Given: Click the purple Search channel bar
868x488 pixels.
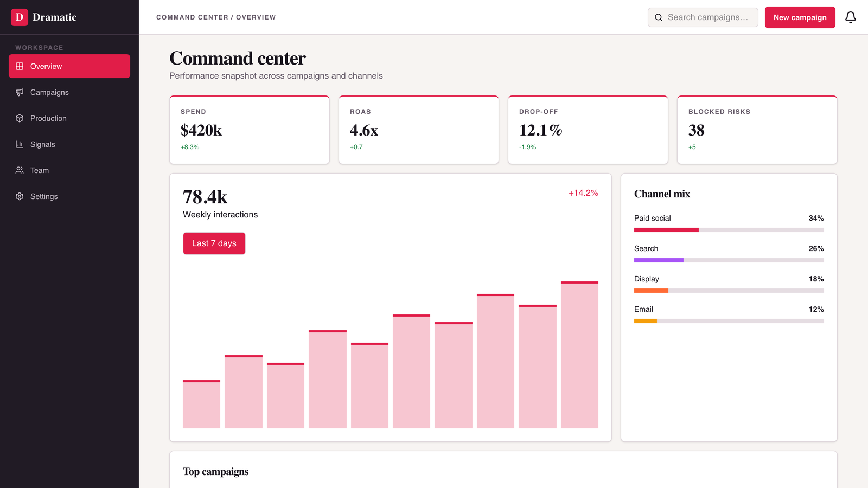Looking at the screenshot, I should pyautogui.click(x=659, y=260).
